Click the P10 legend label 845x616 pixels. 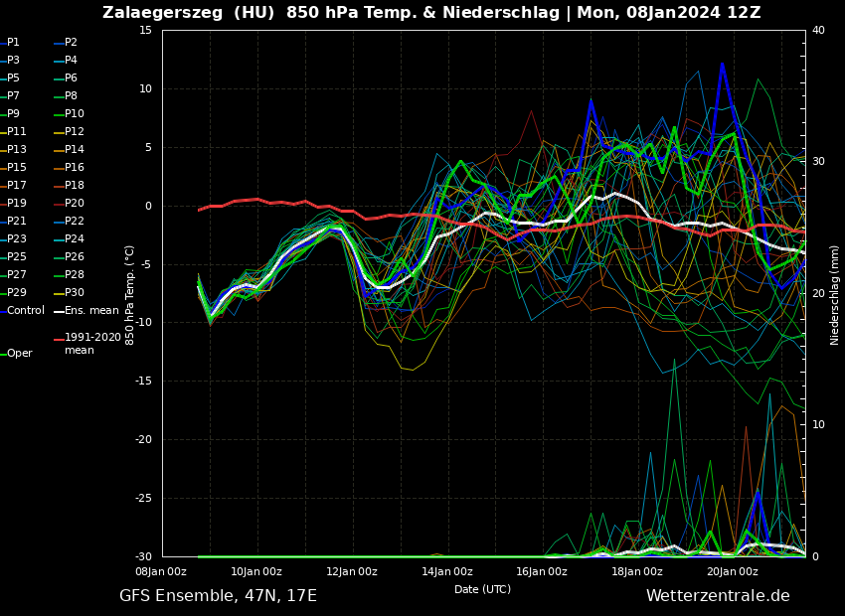(x=74, y=114)
